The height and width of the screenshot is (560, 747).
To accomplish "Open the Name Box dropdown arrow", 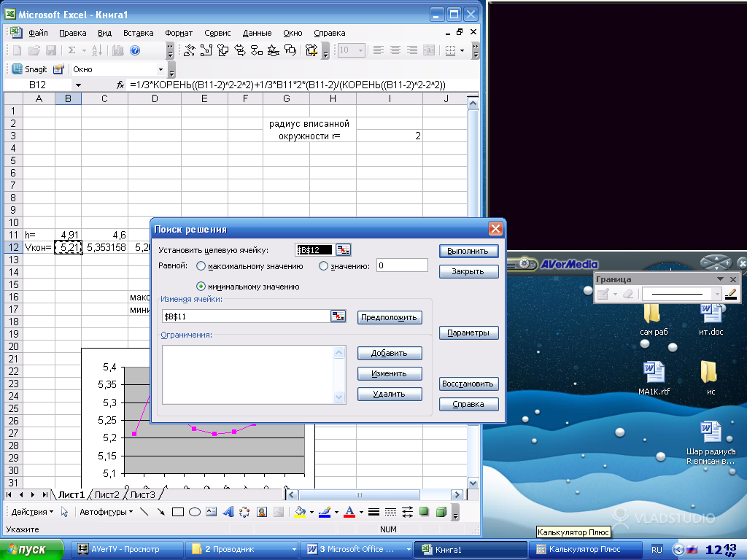I will tap(78, 85).
